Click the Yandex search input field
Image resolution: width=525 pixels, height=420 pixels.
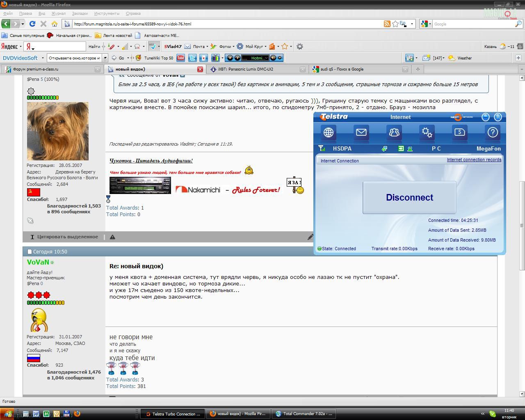[59, 46]
